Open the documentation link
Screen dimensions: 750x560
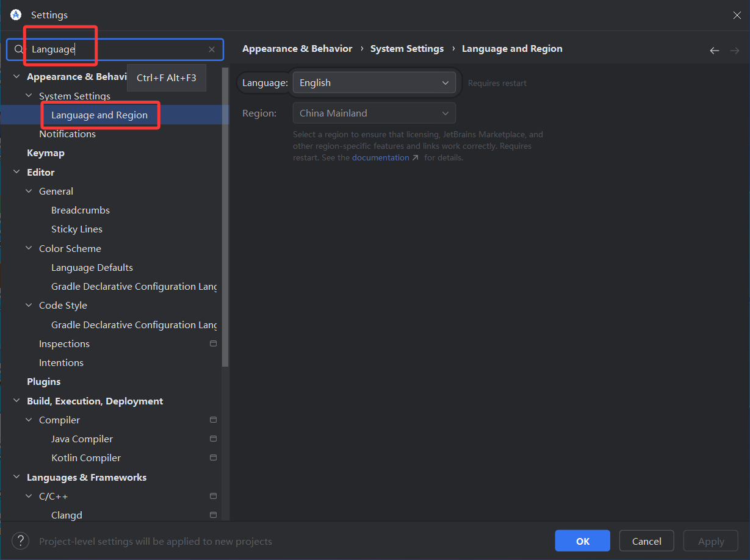381,158
